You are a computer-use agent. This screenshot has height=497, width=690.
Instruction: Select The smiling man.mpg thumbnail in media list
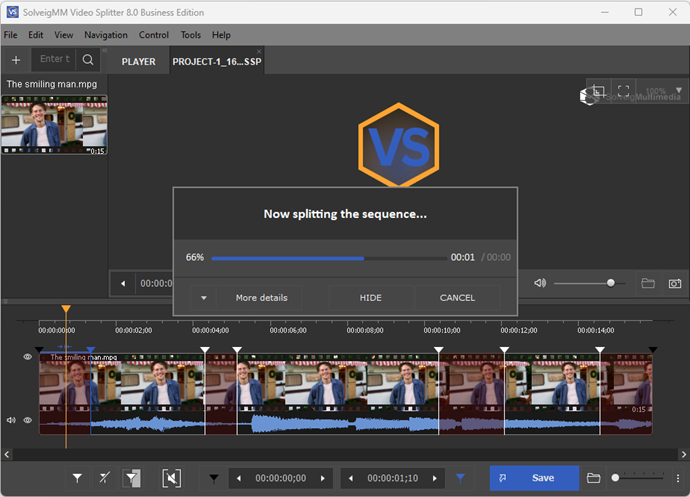click(54, 125)
